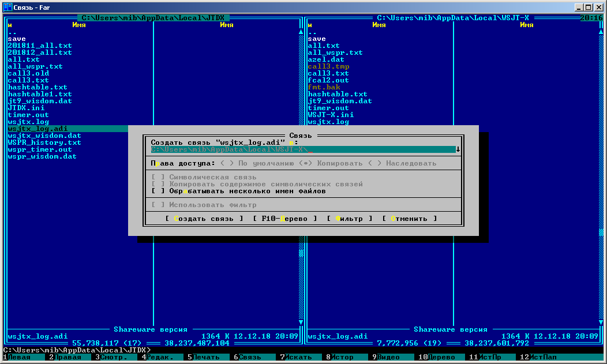Viewport: 607px width, 364px height.
Task: Select JTDX.ini in the left panel
Action: point(26,108)
